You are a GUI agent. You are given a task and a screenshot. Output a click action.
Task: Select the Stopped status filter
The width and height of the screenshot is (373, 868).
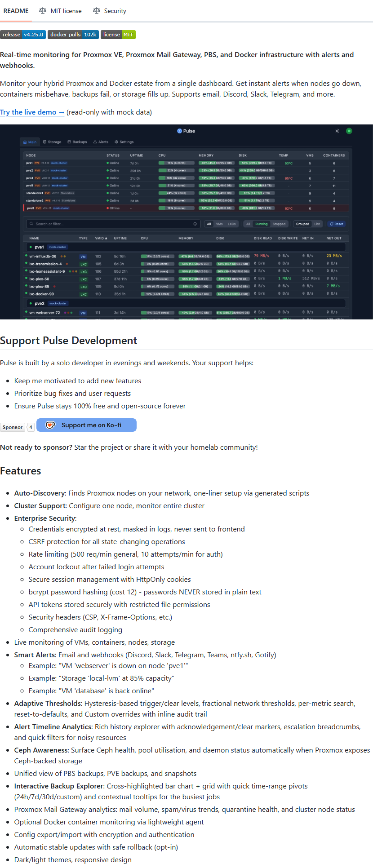coord(279,224)
